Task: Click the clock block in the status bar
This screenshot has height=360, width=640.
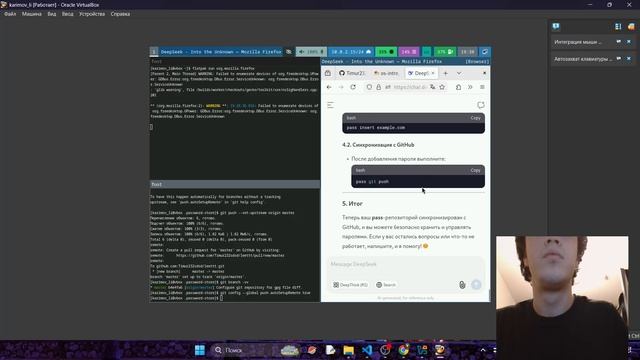Action: click(x=467, y=52)
